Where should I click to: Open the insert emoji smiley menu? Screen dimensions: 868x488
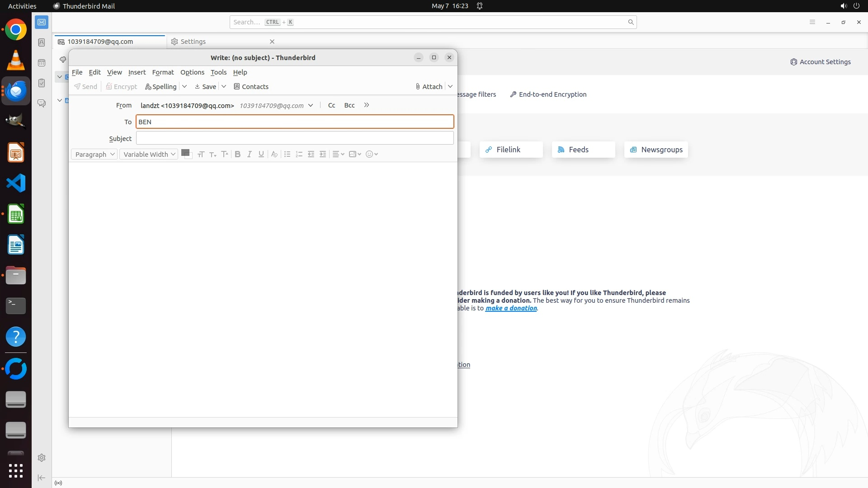371,154
